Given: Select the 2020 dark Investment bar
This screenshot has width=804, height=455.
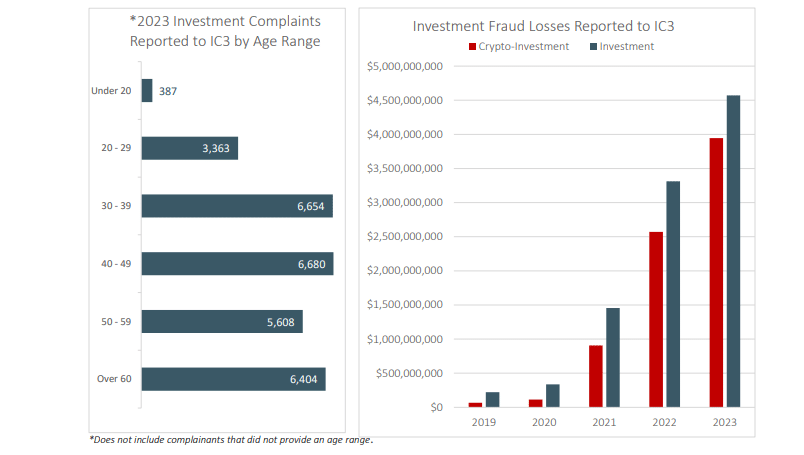Looking at the screenshot, I should click(x=553, y=396).
